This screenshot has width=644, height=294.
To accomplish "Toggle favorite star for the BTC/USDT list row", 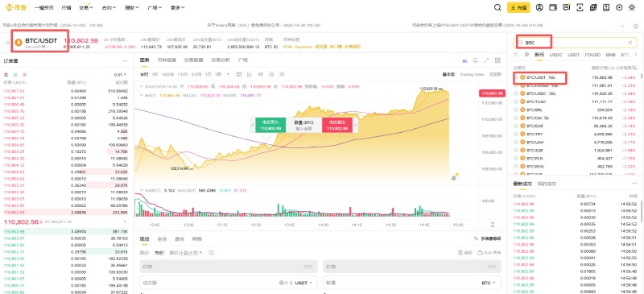I will click(516, 77).
